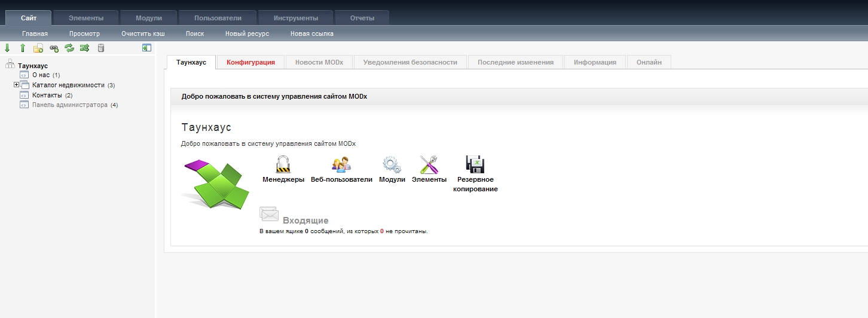Click the new weblink chain icon

[54, 48]
